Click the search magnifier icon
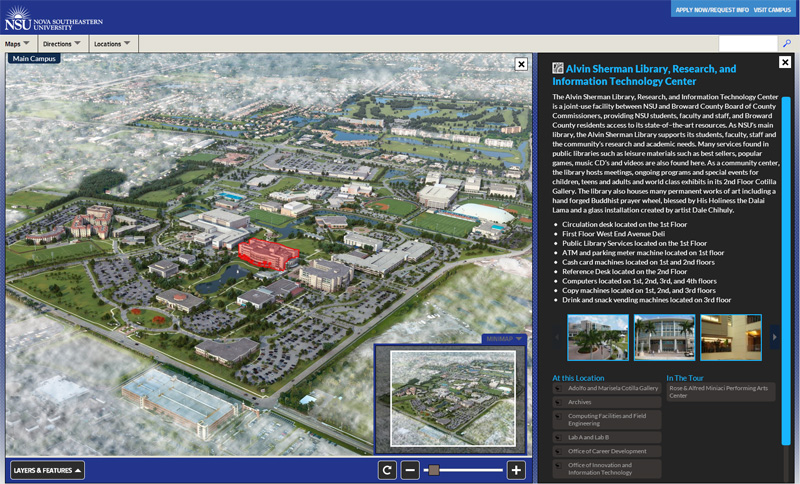The image size is (800, 484). (786, 44)
